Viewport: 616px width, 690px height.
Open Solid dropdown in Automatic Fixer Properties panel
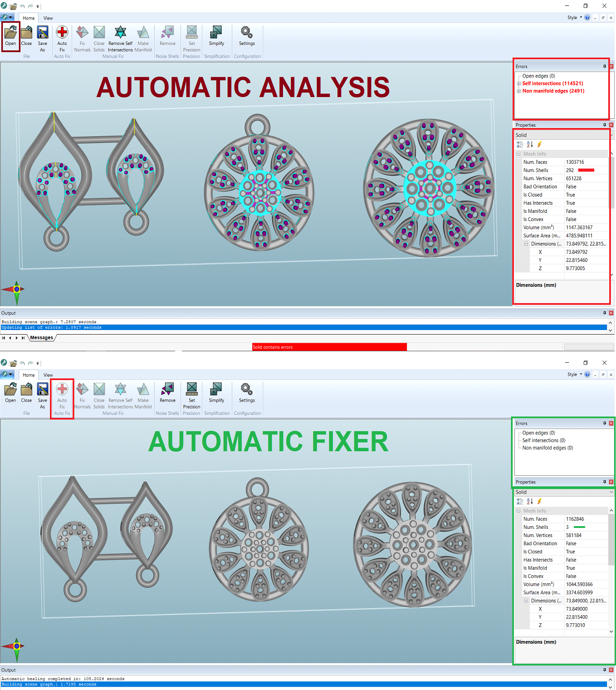pos(611,492)
